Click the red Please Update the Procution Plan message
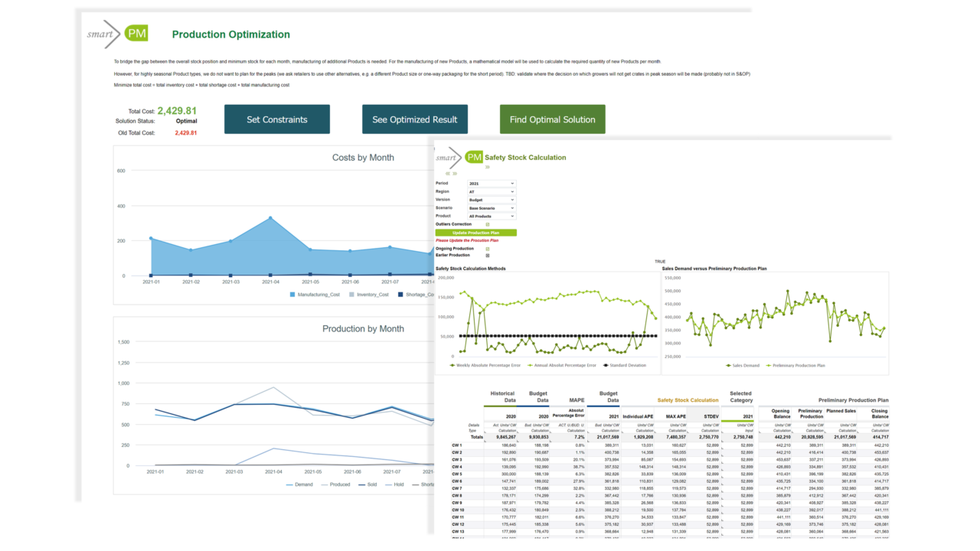 pos(467,240)
